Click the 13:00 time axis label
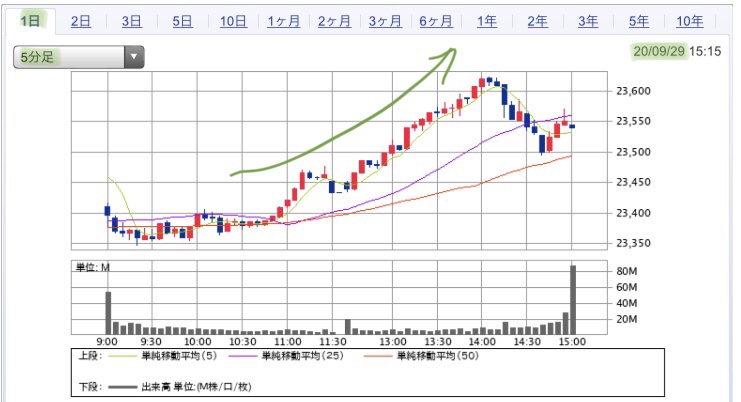Screen dimensions: 741x402 pyautogui.click(x=393, y=342)
